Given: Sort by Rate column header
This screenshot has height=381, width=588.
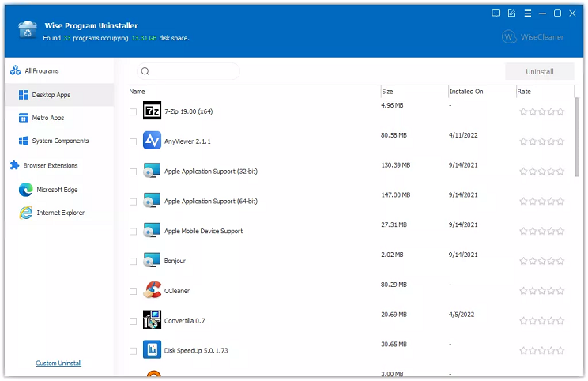Looking at the screenshot, I should tap(545, 92).
